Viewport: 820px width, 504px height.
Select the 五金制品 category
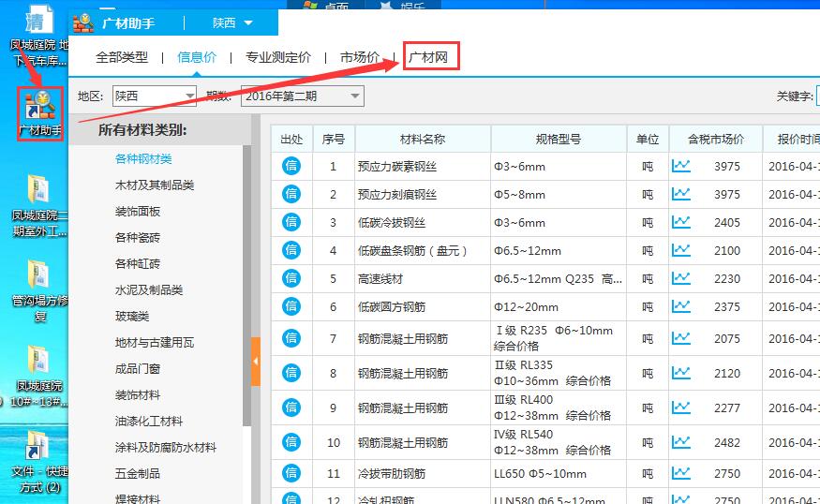(x=138, y=474)
